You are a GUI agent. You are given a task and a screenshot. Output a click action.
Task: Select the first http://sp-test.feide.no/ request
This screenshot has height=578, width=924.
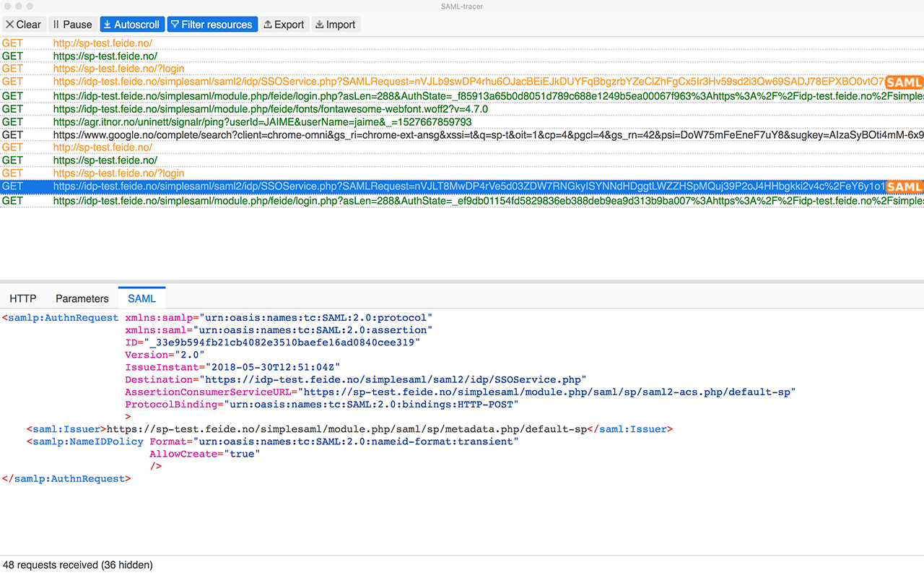tap(462, 43)
